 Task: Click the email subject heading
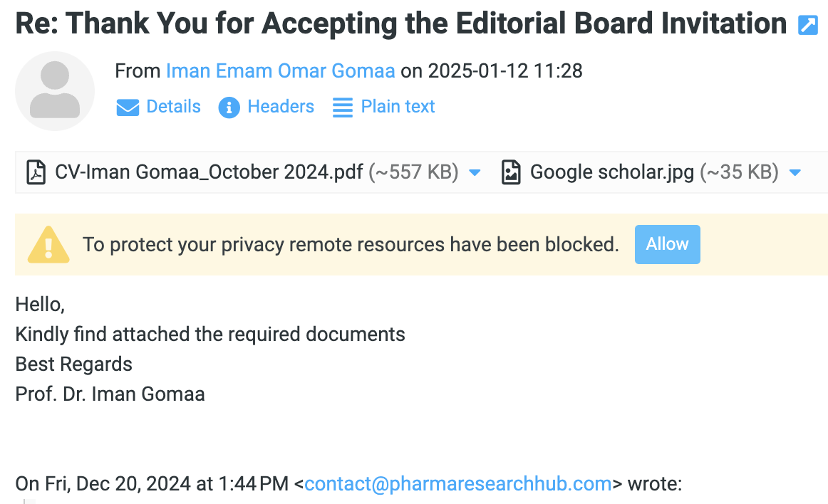(x=400, y=24)
